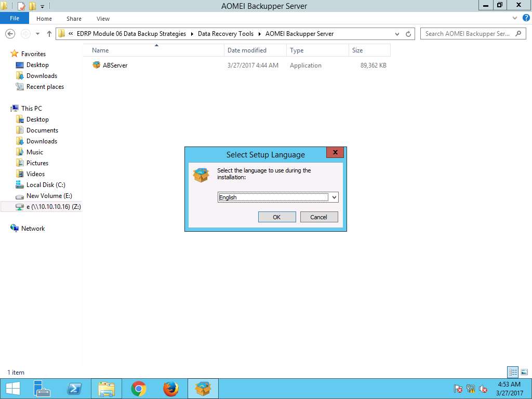Click the Properties quick access icon
The image size is (532, 399).
(21, 6)
